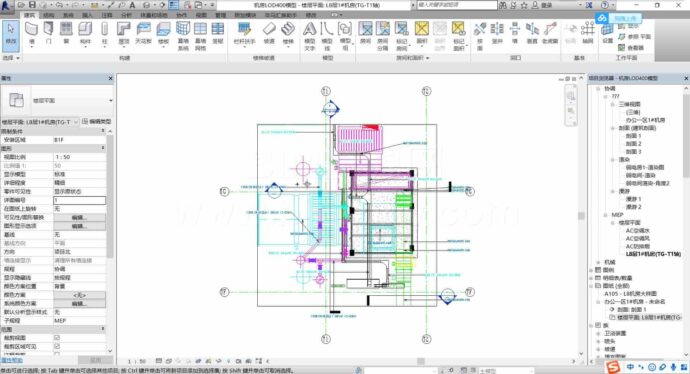Toggle the 裁剪视图 crop view checkbox
The width and height of the screenshot is (690, 374).
tap(57, 338)
